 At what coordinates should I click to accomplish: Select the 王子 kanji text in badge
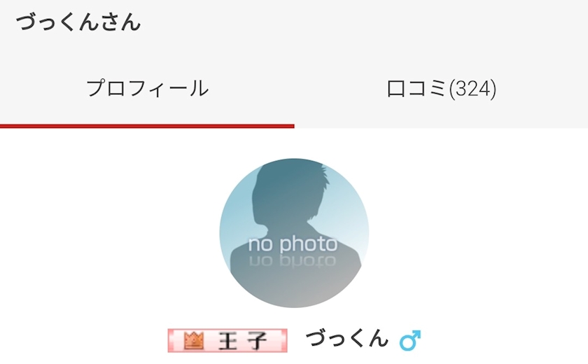(243, 341)
